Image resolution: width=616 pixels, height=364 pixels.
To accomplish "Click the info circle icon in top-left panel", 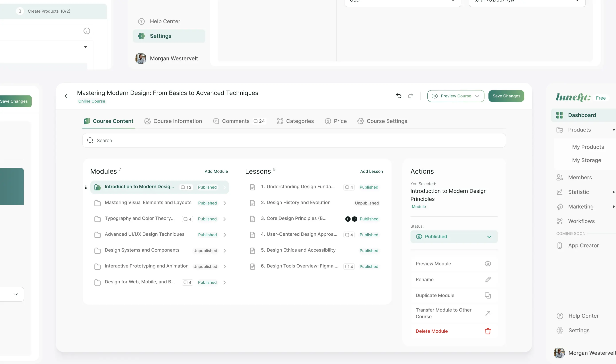I will coord(87,31).
